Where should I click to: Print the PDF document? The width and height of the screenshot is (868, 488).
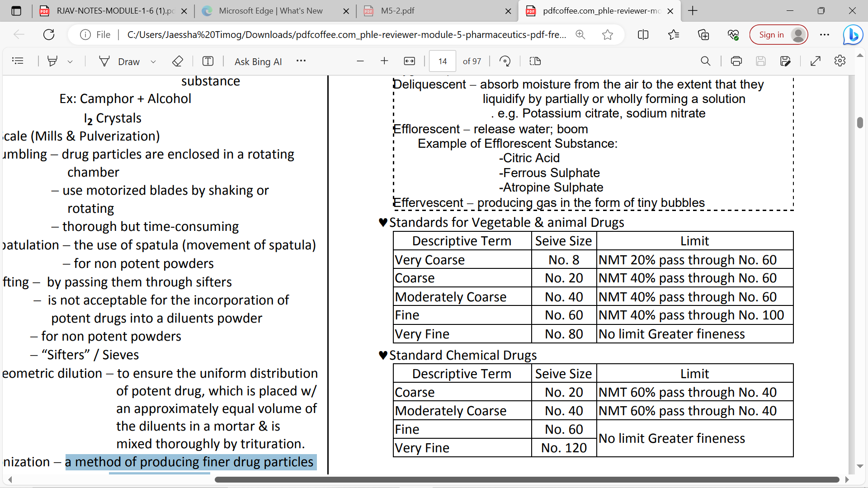click(x=736, y=61)
